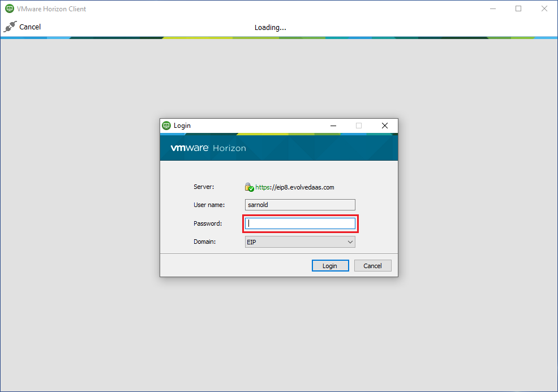
Task: Click the Cancel text in the top toolbar
Action: pyautogui.click(x=30, y=27)
